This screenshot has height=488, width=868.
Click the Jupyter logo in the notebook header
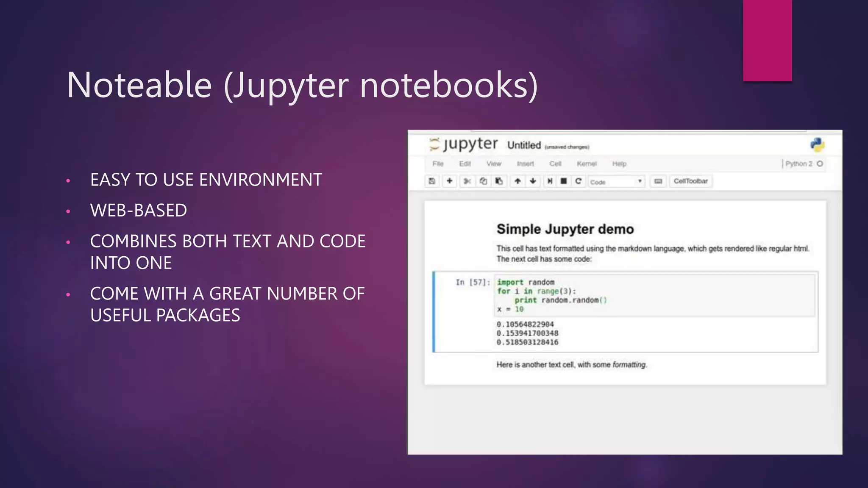click(463, 144)
